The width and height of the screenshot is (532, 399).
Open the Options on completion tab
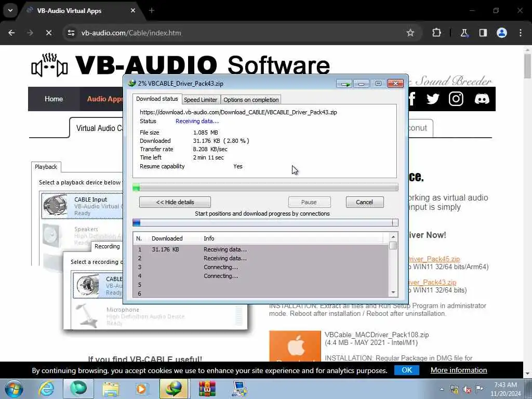click(251, 100)
